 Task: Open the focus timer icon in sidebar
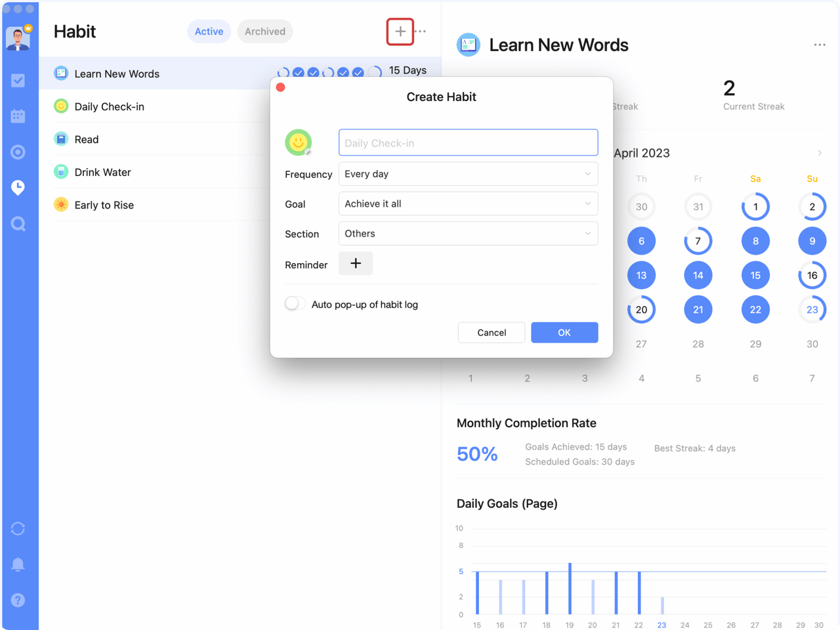tap(18, 152)
